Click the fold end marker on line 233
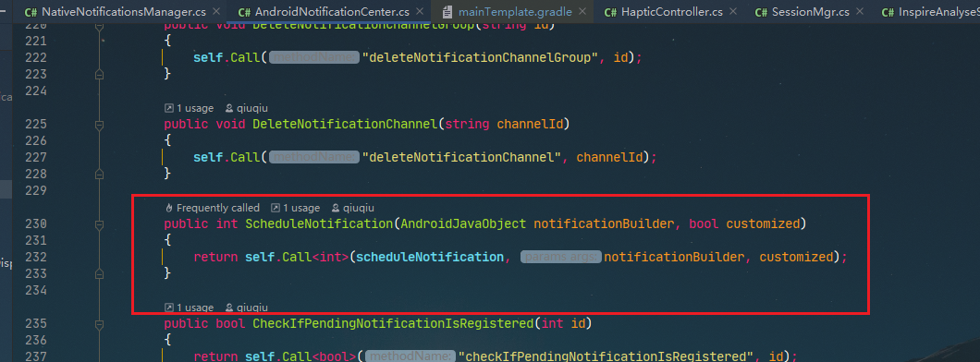This screenshot has height=362, width=980. (x=99, y=273)
